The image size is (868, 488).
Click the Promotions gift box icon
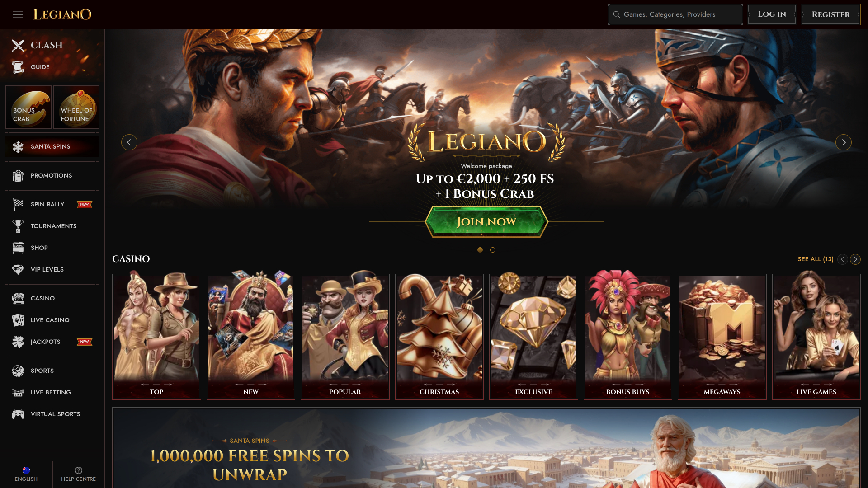point(18,175)
